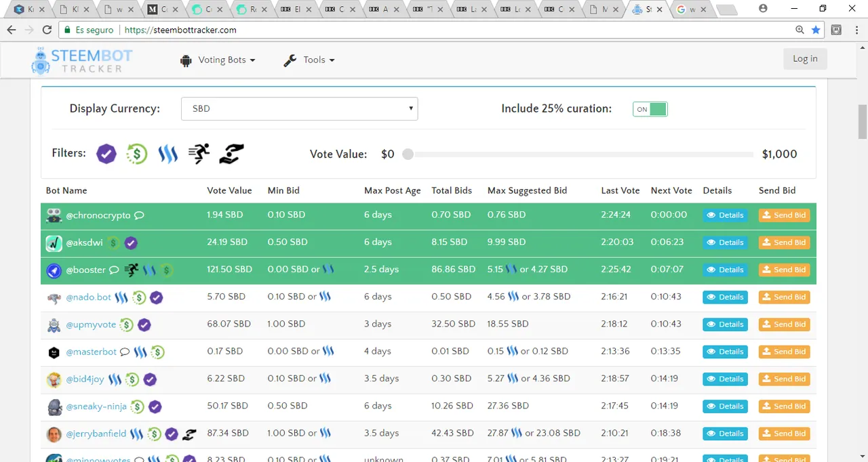Click the running man filter icon
The height and width of the screenshot is (462, 868).
199,154
